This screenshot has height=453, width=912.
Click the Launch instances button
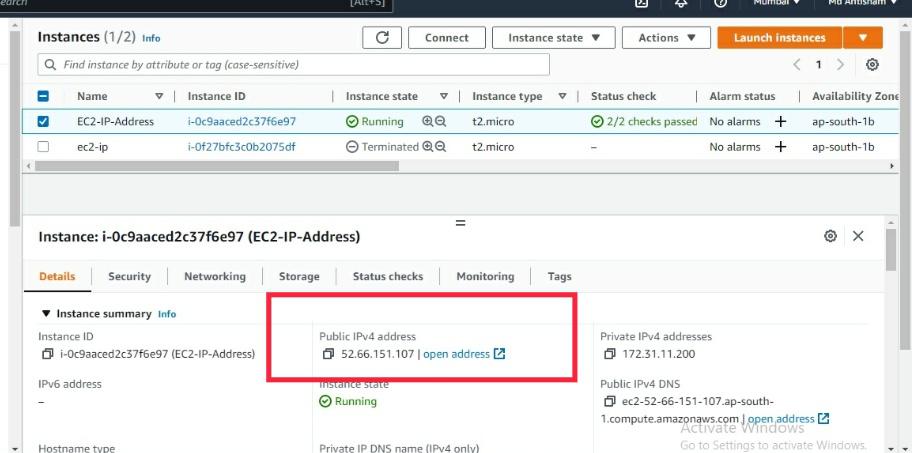[x=779, y=38]
